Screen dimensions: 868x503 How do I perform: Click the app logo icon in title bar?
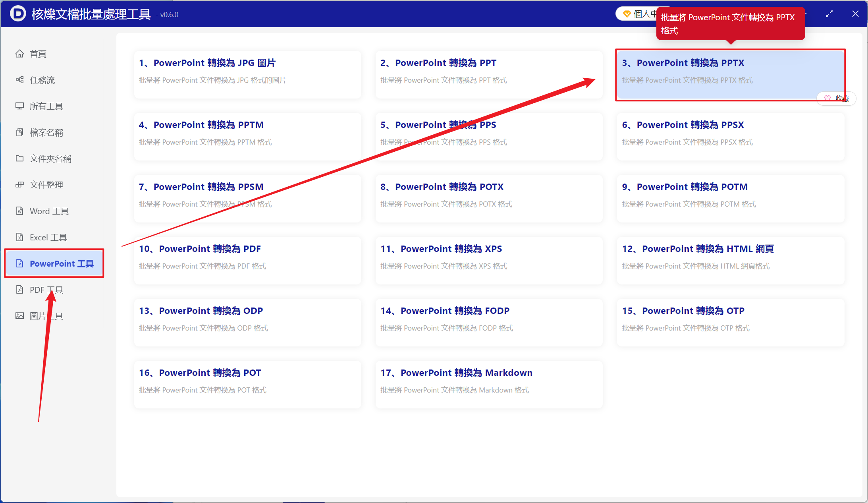click(18, 14)
